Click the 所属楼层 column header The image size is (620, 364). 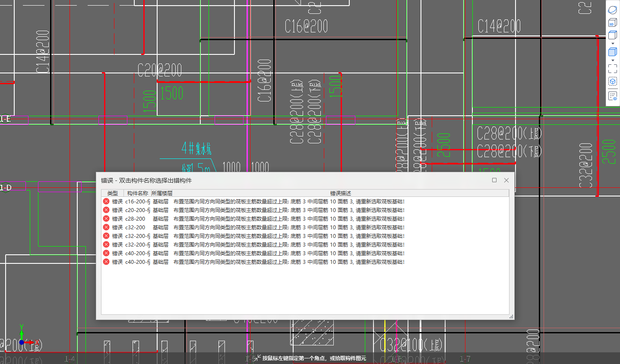click(162, 193)
